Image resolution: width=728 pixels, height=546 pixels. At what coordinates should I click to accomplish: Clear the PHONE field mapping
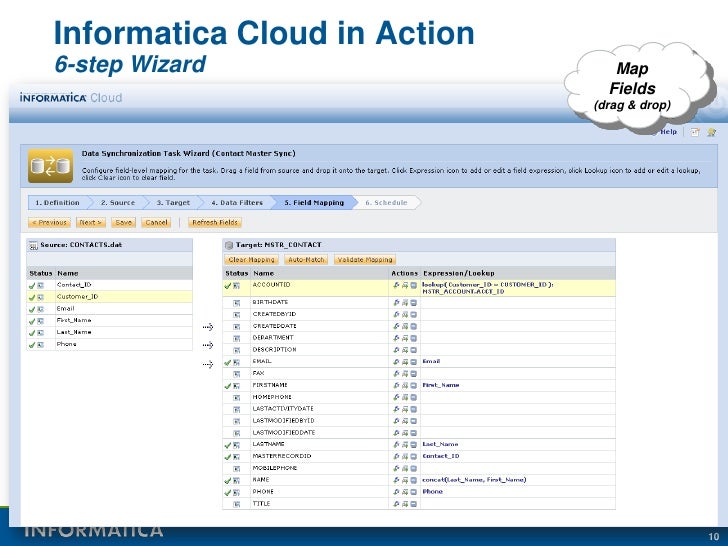tap(413, 492)
